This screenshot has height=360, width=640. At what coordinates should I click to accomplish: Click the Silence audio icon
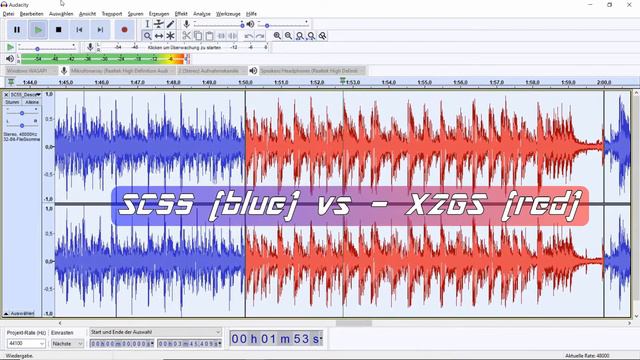[233, 36]
